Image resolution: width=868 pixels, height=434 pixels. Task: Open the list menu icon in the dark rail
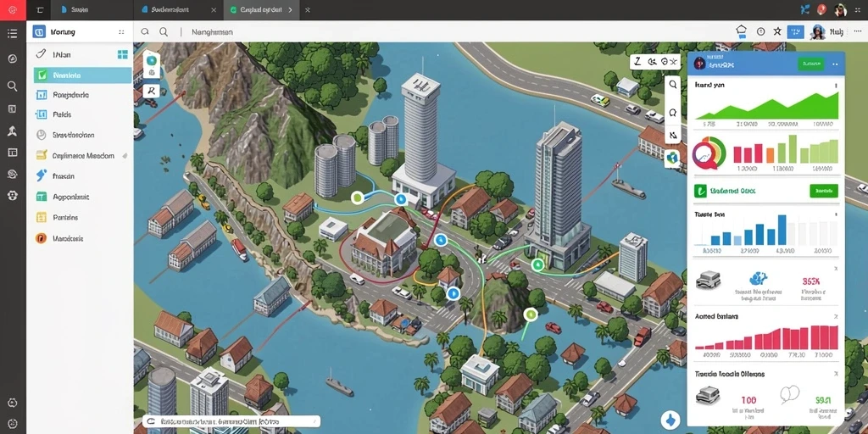click(x=13, y=34)
